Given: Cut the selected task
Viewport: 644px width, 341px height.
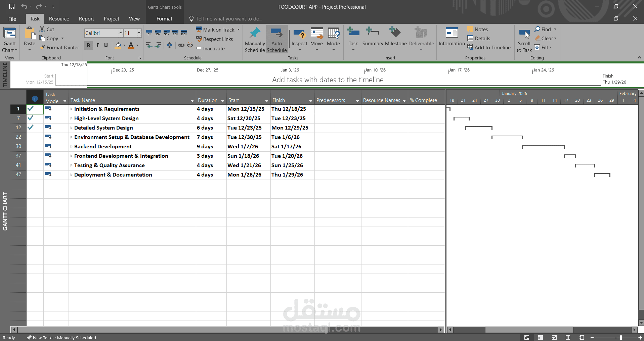Looking at the screenshot, I should (x=47, y=30).
